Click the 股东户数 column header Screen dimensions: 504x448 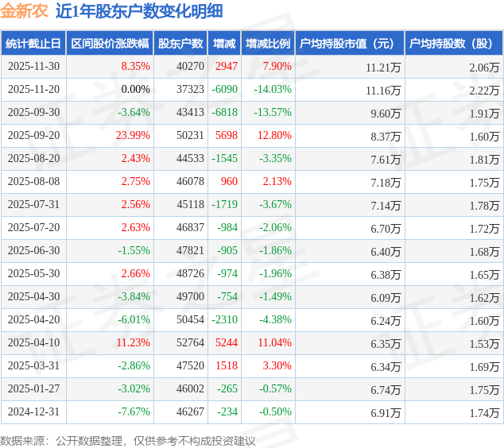180,44
